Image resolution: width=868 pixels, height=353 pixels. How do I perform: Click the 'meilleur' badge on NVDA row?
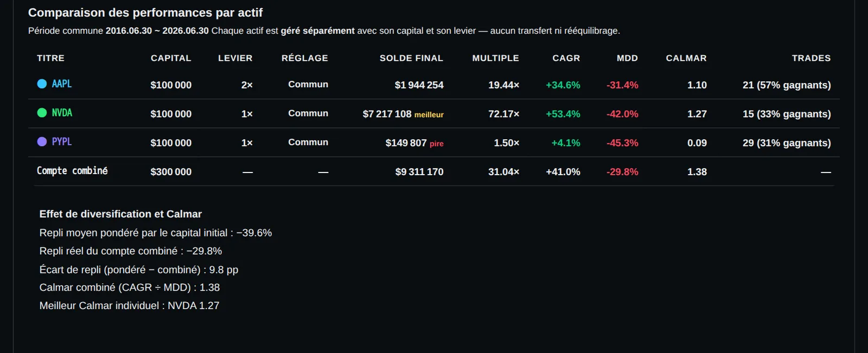click(429, 114)
